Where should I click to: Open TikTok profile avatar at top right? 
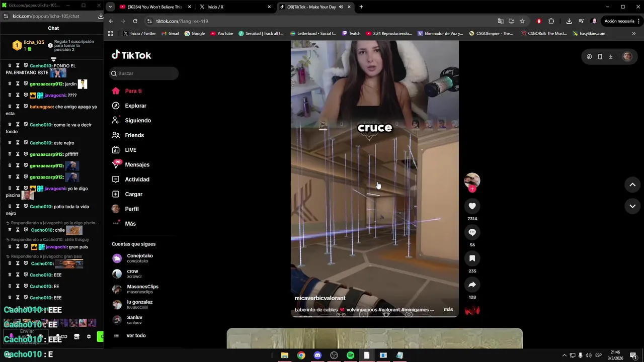click(627, 57)
